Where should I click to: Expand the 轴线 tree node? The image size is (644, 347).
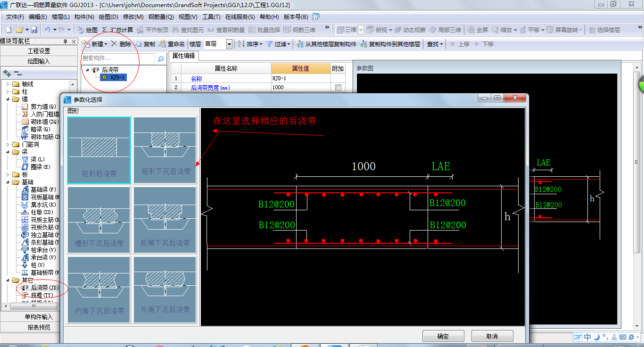[x=8, y=84]
